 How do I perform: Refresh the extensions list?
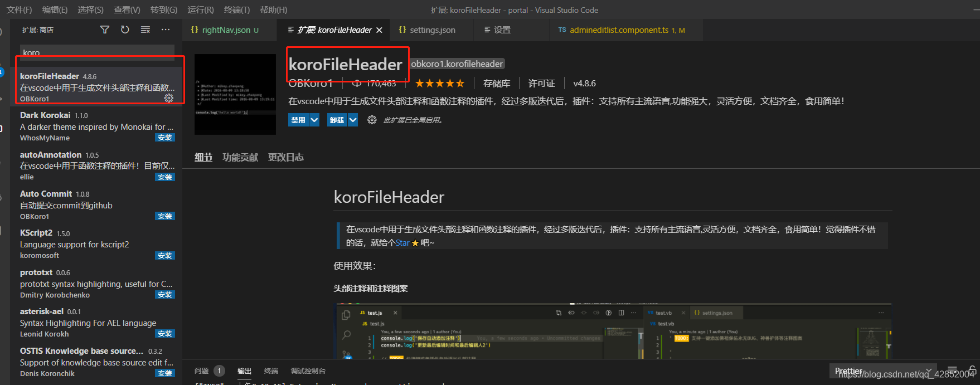click(125, 30)
